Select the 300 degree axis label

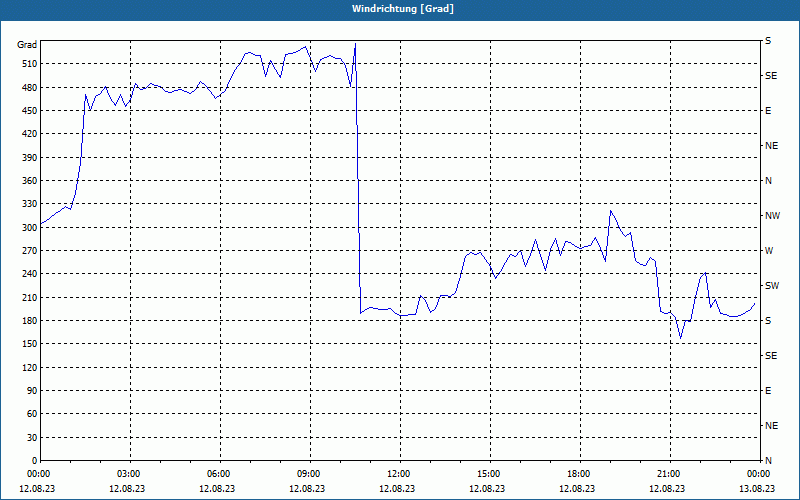(x=29, y=227)
